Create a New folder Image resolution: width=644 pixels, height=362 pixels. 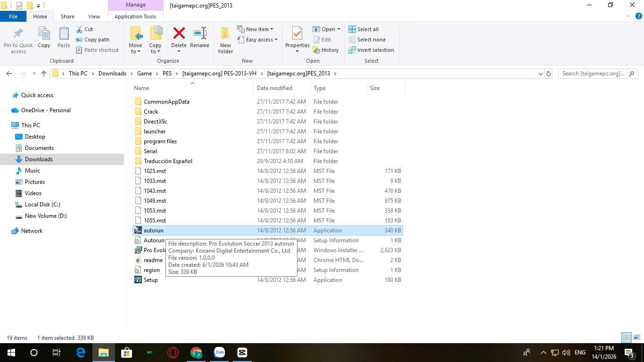pos(225,38)
